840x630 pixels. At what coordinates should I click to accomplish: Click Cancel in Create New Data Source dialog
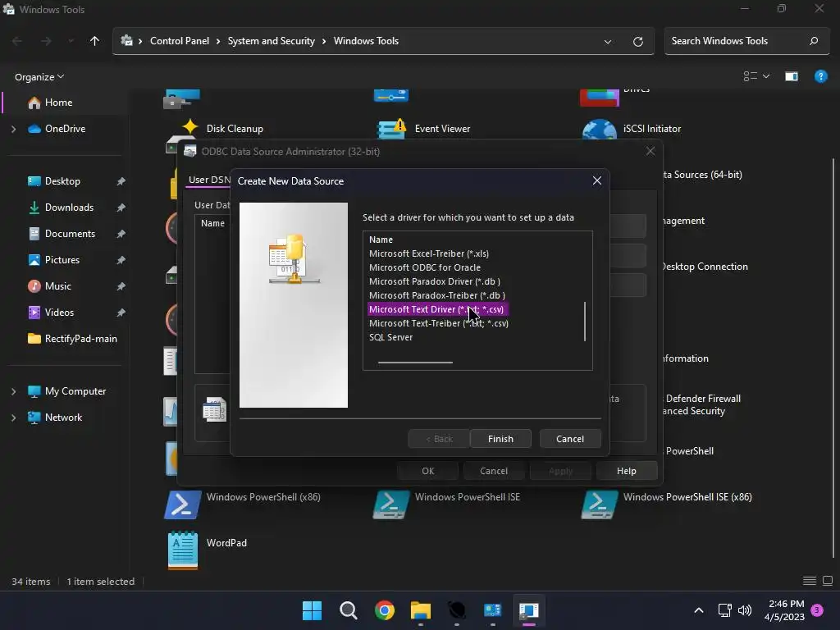tap(570, 439)
